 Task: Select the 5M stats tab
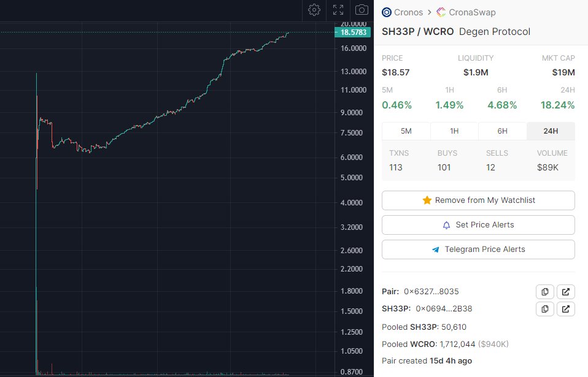(x=406, y=131)
